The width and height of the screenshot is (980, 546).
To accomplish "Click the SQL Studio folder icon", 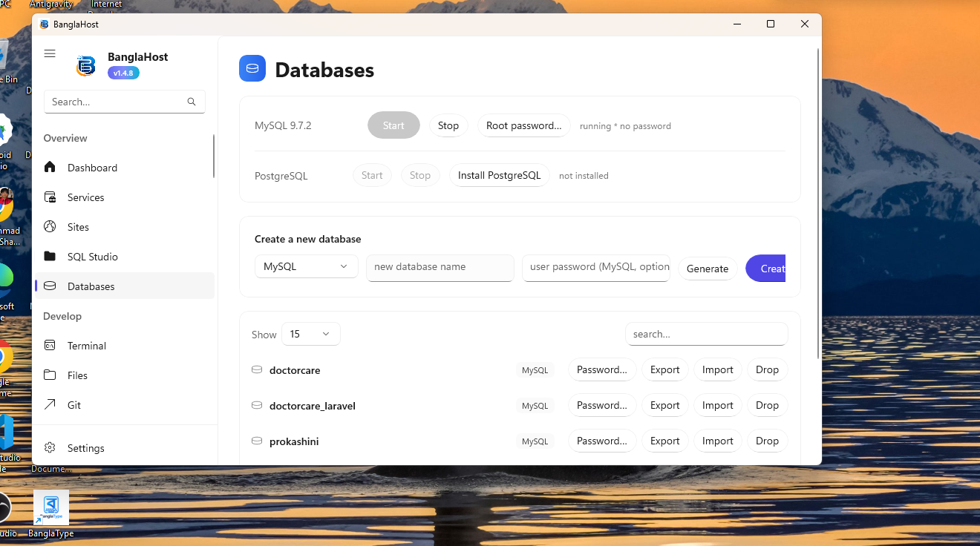I will point(50,256).
